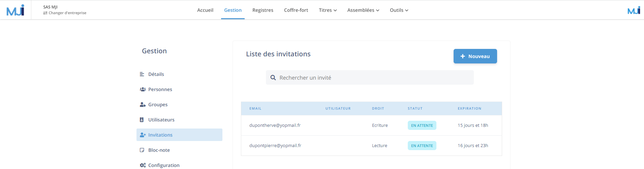Click the plus icon on Nouveau button
Image resolution: width=644 pixels, height=169 pixels.
point(463,56)
